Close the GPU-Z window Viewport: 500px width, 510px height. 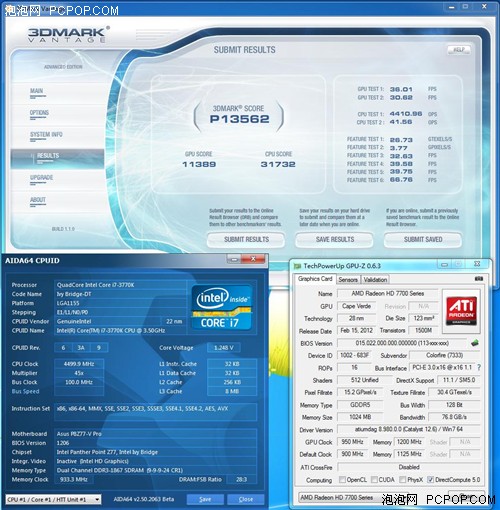477,264
